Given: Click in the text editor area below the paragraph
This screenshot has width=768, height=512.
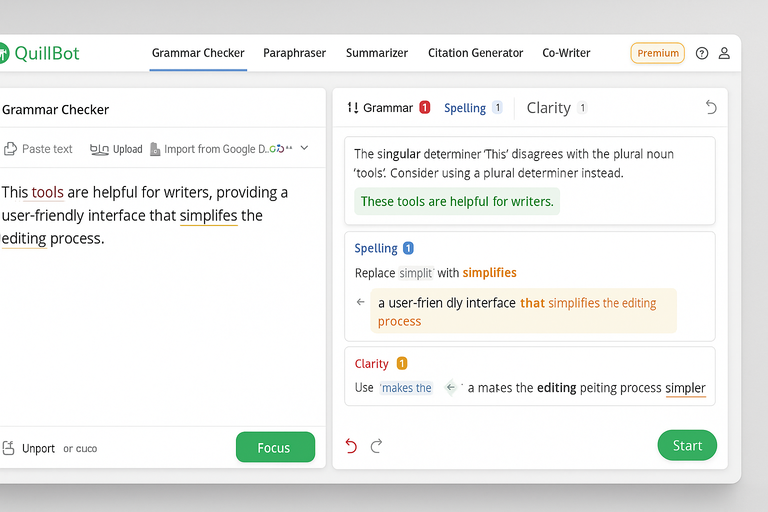Looking at the screenshot, I should point(162,338).
